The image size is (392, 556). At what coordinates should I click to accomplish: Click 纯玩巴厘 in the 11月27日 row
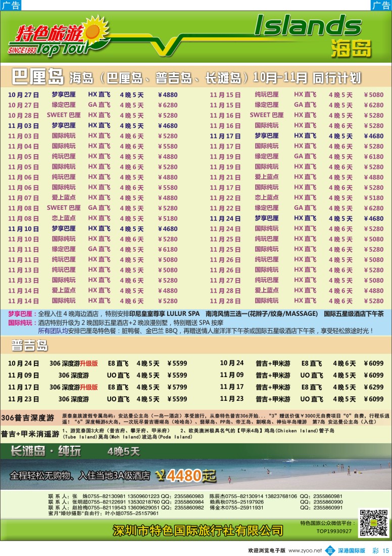click(267, 280)
